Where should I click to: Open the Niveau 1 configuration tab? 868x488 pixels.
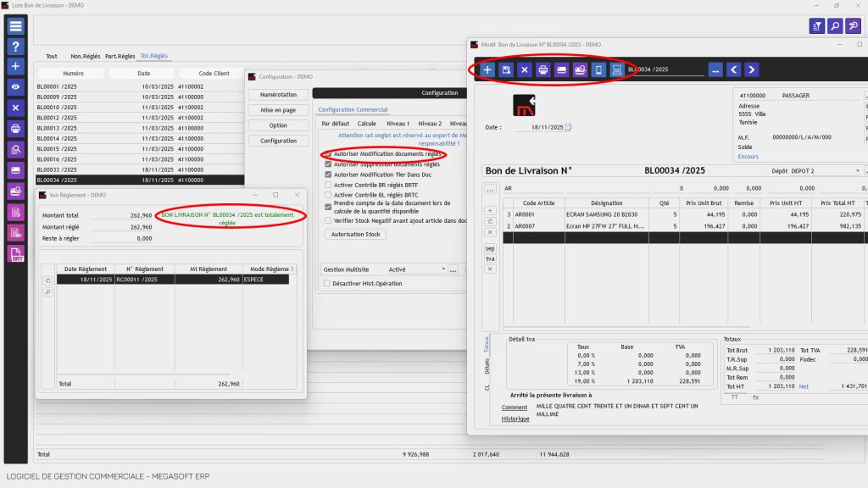pos(398,124)
